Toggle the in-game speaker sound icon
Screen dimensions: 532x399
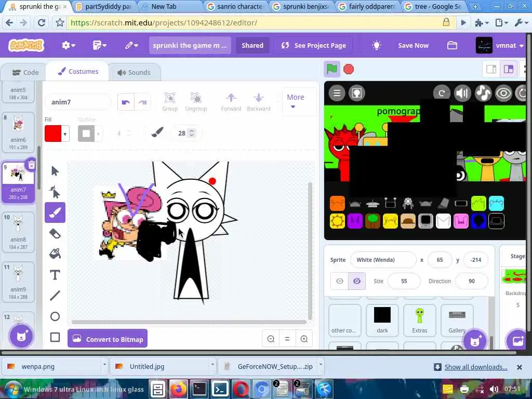462,93
